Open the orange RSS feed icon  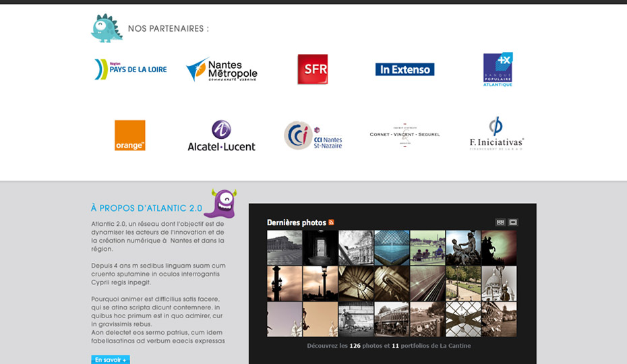tap(331, 222)
